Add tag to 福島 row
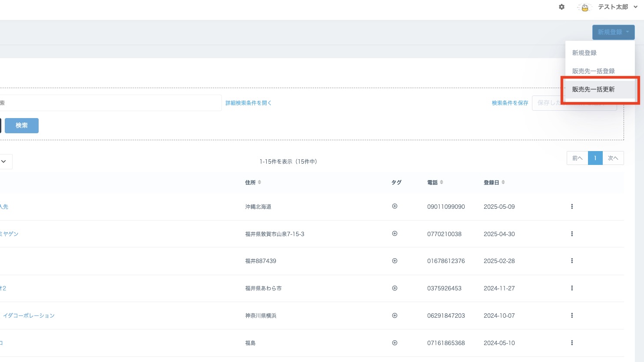 tap(395, 343)
